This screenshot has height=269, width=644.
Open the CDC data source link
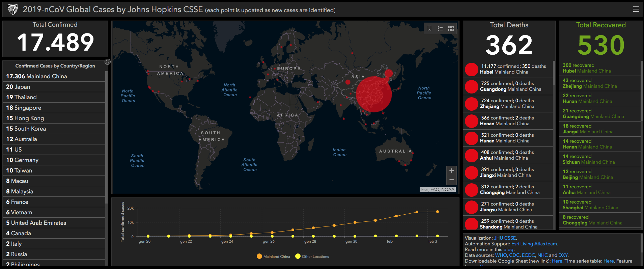pos(514,255)
